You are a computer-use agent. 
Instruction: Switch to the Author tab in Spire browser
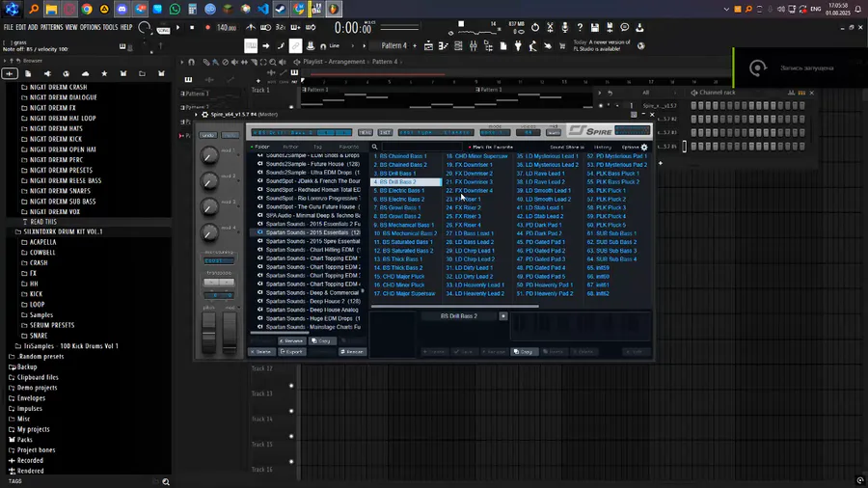pos(290,148)
